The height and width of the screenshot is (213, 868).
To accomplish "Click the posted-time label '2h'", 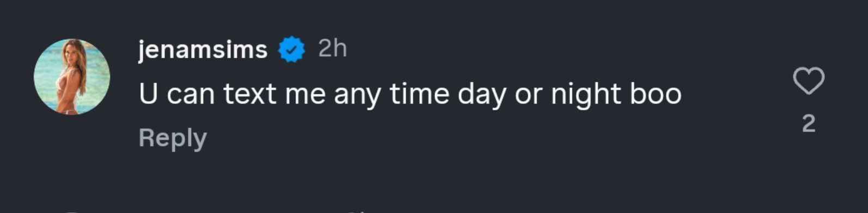I will [332, 48].
